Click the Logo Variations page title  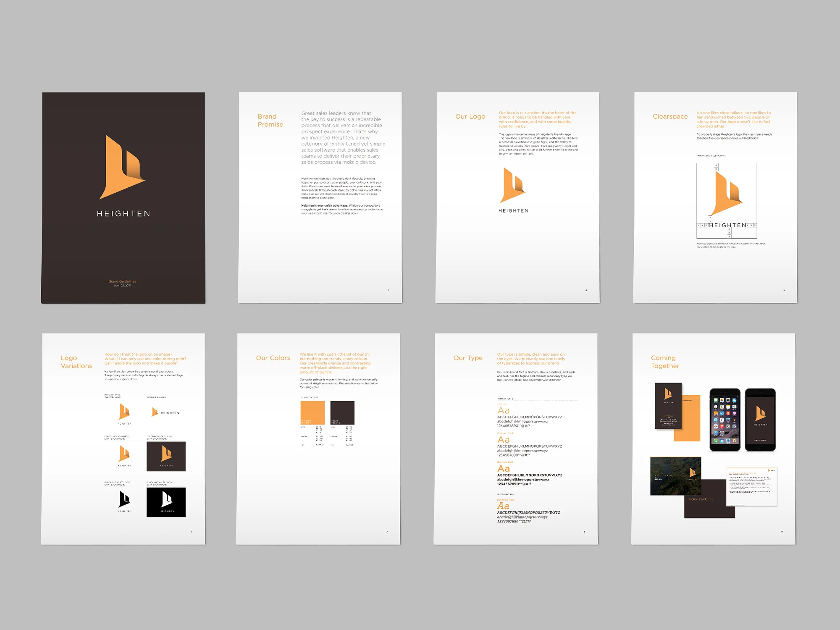[x=76, y=362]
